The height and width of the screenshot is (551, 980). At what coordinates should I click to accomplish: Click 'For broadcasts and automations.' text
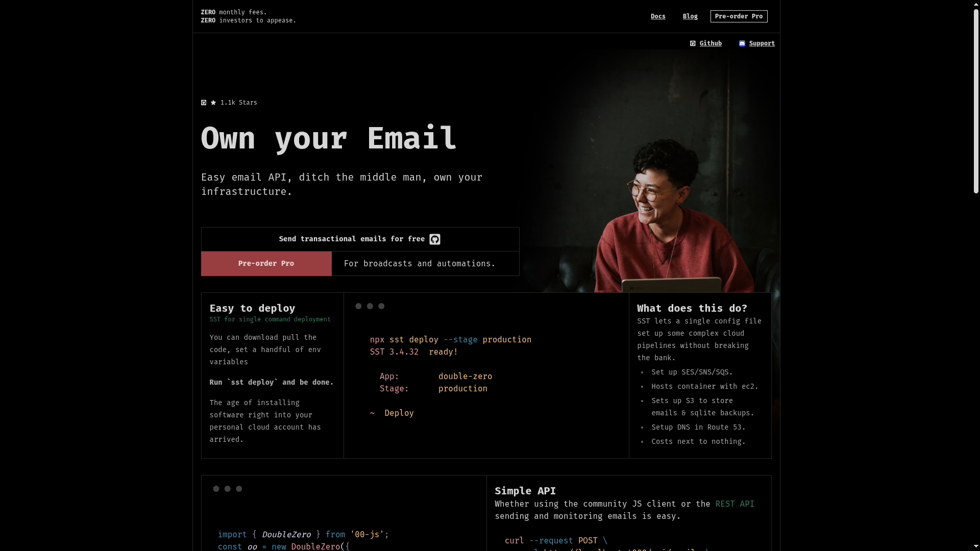(420, 264)
